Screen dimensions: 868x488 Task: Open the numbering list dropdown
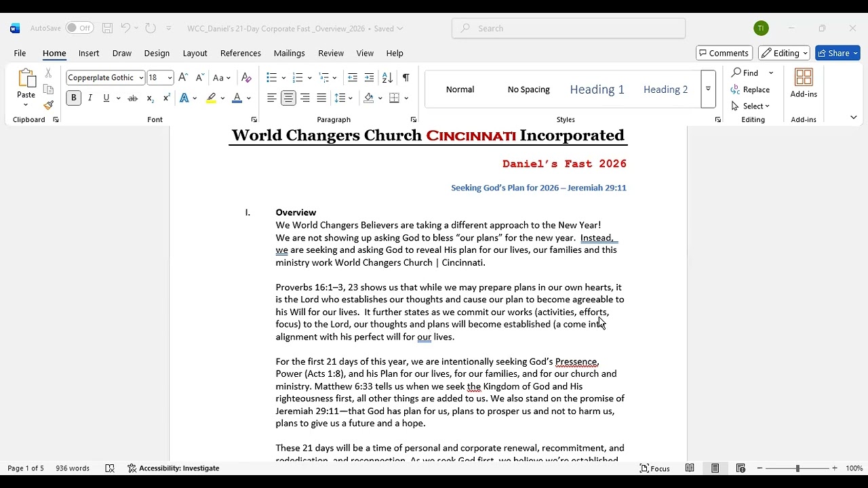coord(309,78)
